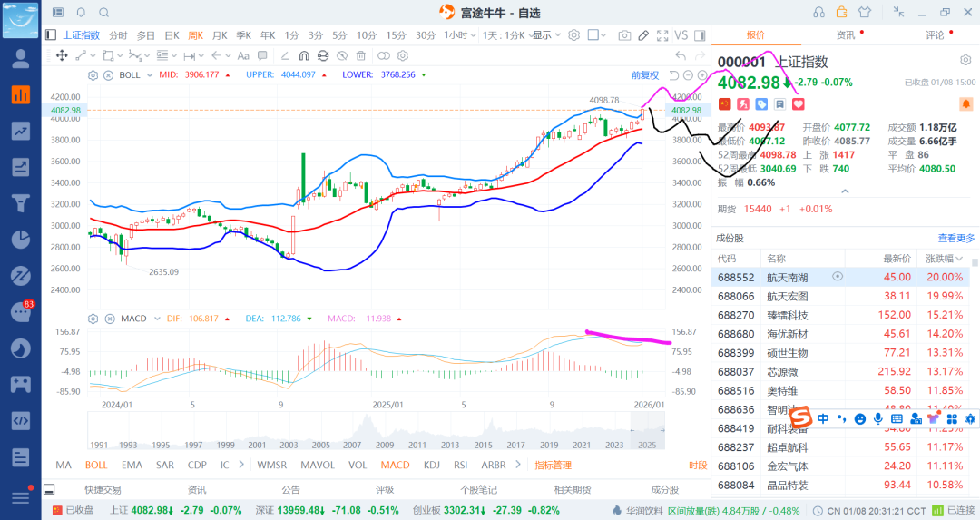The image size is (980, 520).
Task: Expand more indicators arrow after ARBR
Action: (x=518, y=465)
